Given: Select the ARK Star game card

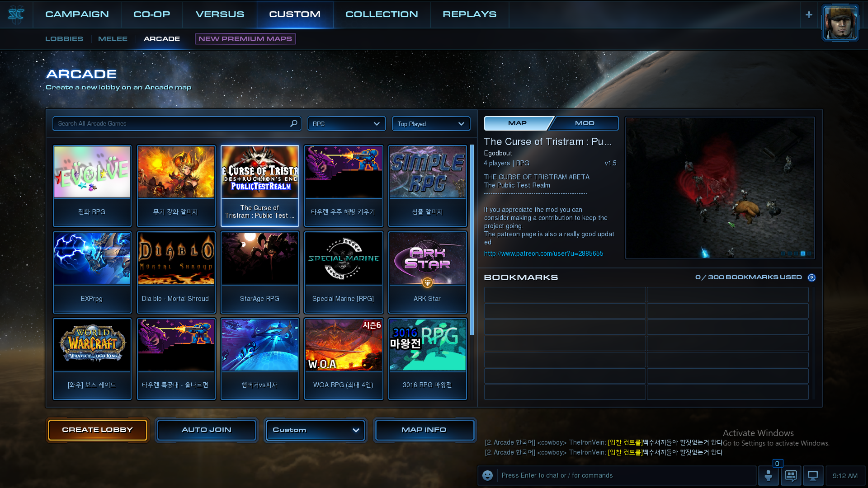Looking at the screenshot, I should pyautogui.click(x=428, y=272).
